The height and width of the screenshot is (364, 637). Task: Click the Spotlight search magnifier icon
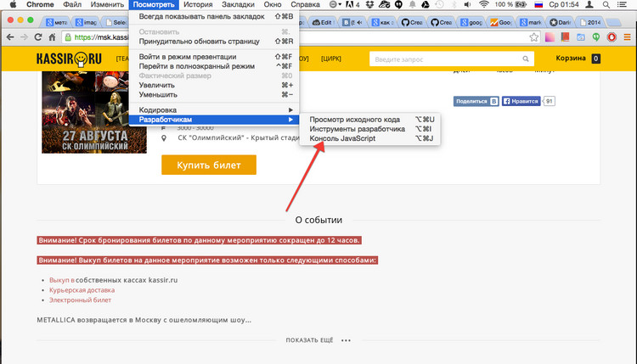604,5
